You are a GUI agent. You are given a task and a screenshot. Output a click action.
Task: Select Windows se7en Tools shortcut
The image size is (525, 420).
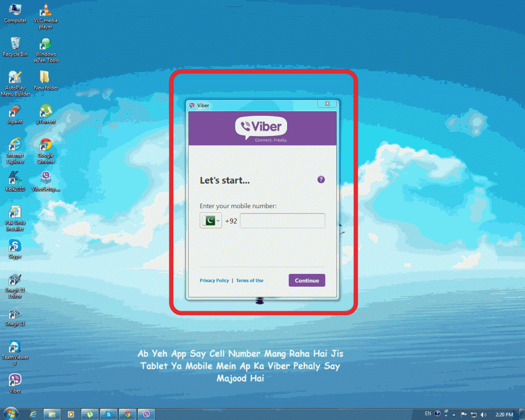point(46,50)
